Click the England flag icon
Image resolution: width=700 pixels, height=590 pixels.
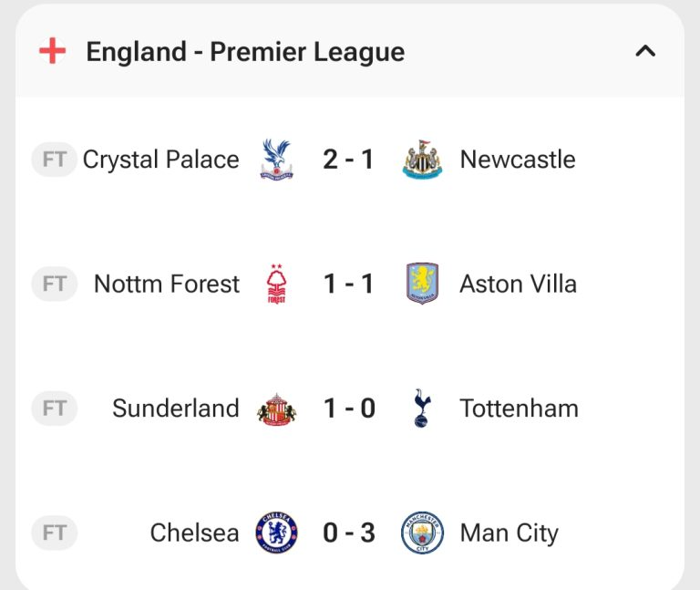(x=53, y=51)
